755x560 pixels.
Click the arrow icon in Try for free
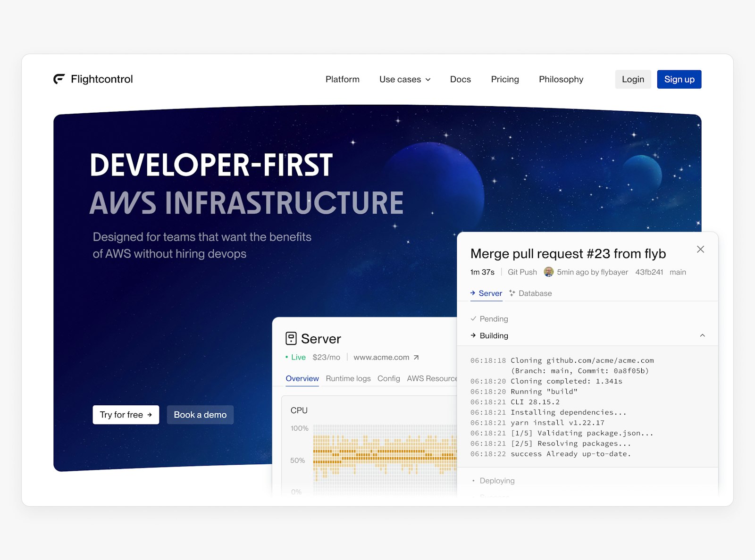tap(150, 415)
